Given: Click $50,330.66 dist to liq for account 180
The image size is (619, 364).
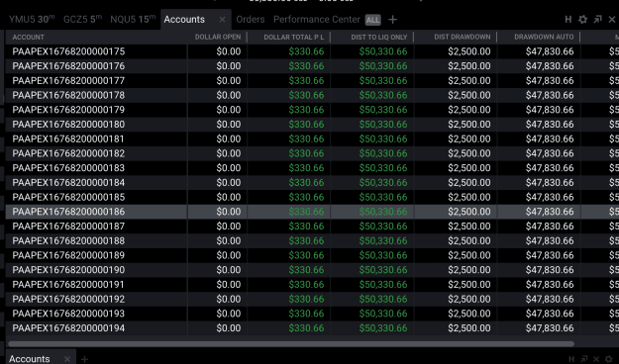Looking at the screenshot, I should (383, 125).
